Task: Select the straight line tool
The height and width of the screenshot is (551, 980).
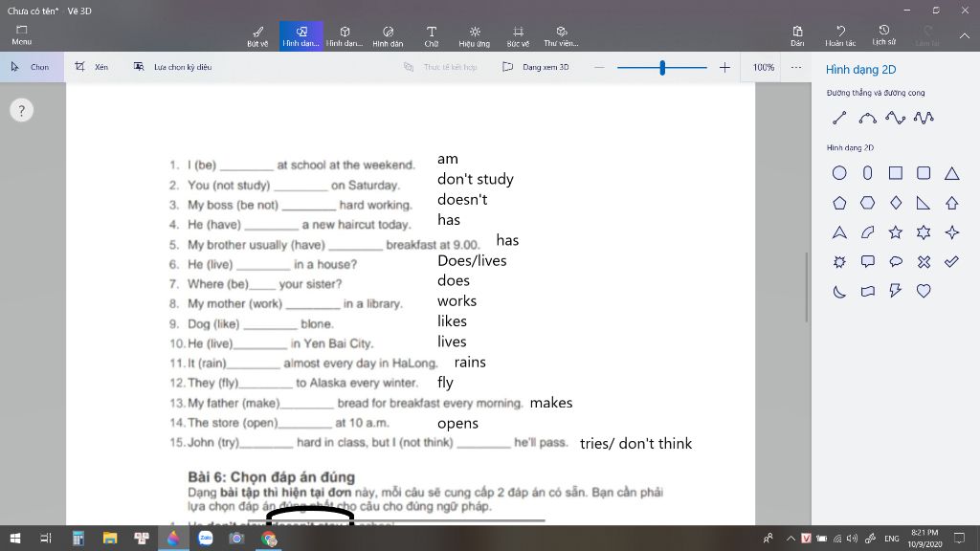Action: click(x=839, y=118)
